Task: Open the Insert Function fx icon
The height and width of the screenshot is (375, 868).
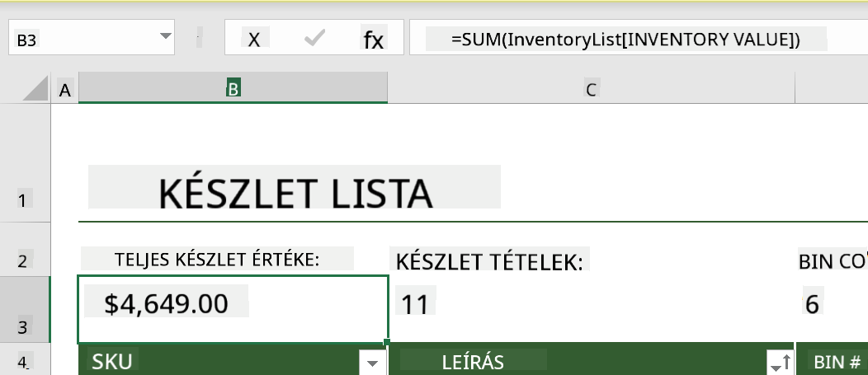Action: [373, 40]
